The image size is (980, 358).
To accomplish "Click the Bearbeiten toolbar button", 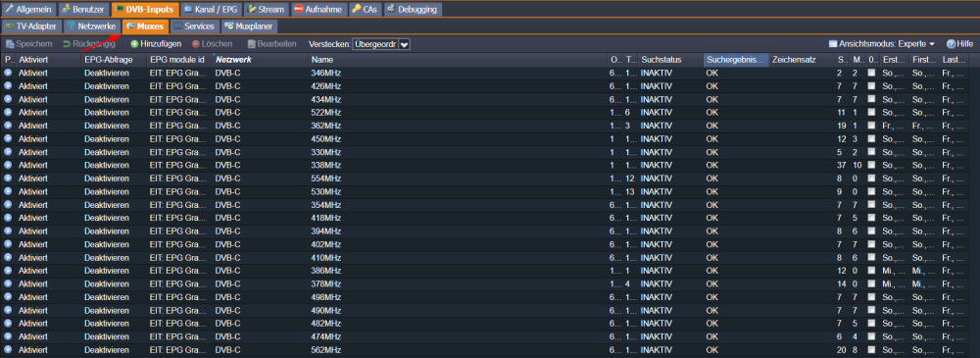I will point(271,44).
